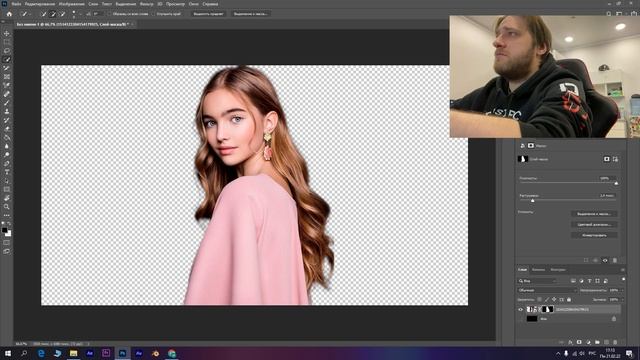Select the Eraser tool
Screen dimensions: 640x360
tap(7, 129)
